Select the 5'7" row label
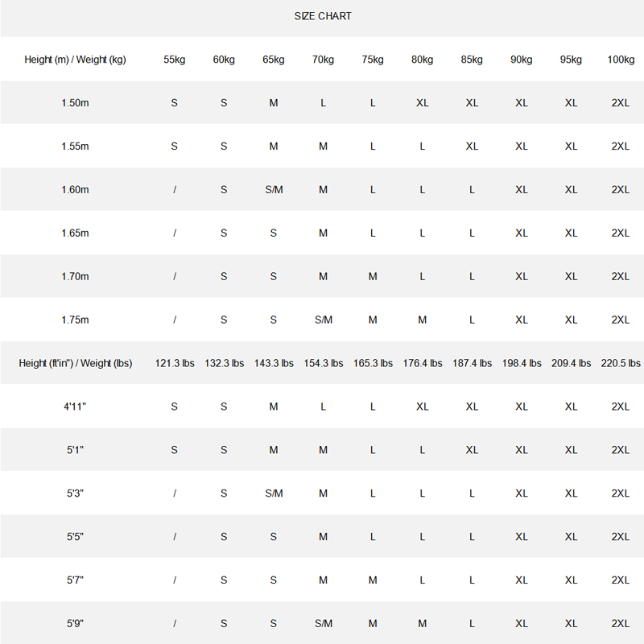644x644 pixels. pyautogui.click(x=75, y=580)
